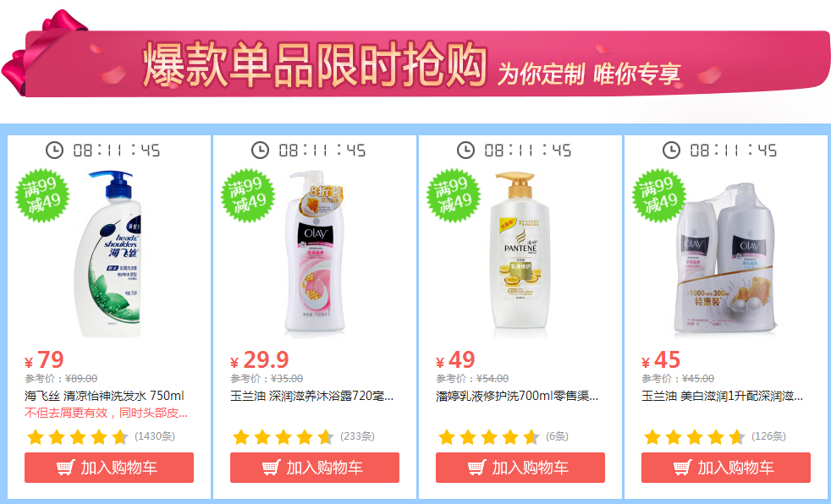This screenshot has width=831, height=504.
Task: Click the 爆款单品限时抢购 promo banner
Action: tap(415, 63)
